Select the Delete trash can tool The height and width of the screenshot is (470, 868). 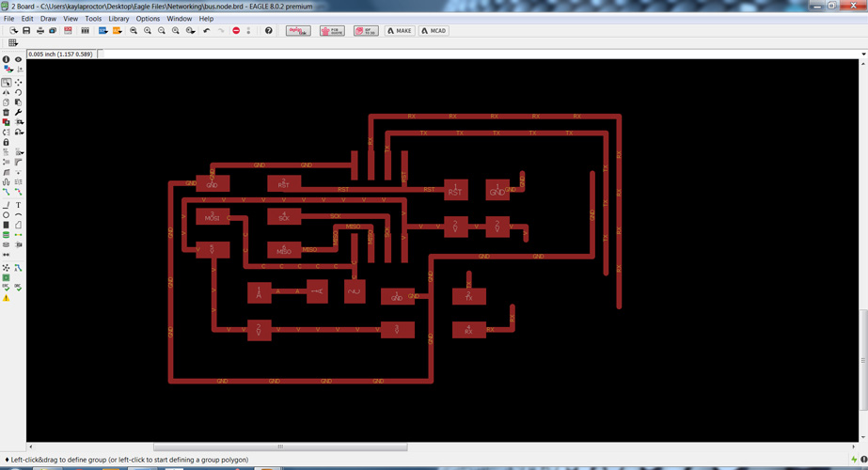pos(6,113)
